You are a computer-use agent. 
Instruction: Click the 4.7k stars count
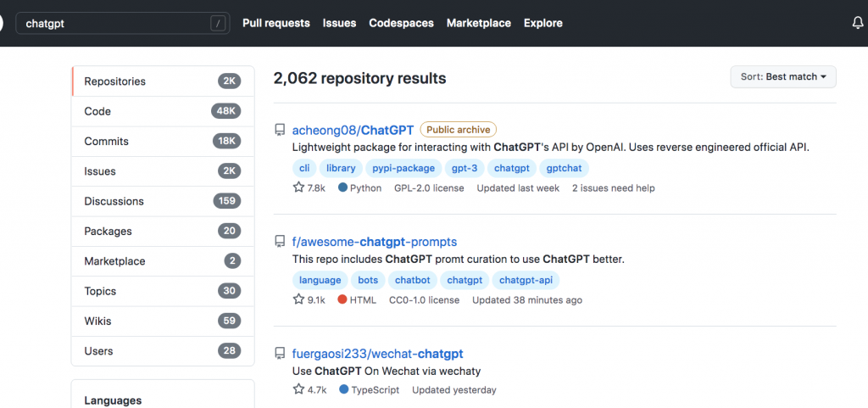tap(317, 389)
